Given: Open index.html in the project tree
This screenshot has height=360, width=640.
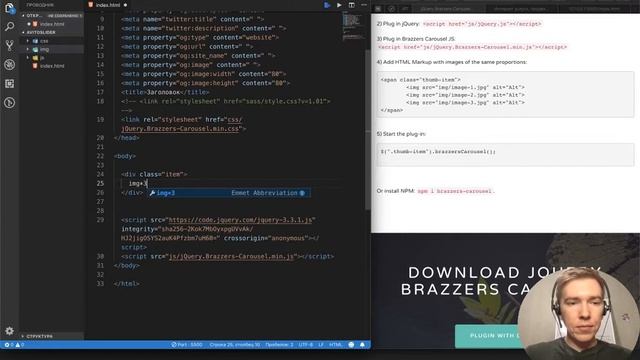Looking at the screenshot, I should (x=52, y=66).
